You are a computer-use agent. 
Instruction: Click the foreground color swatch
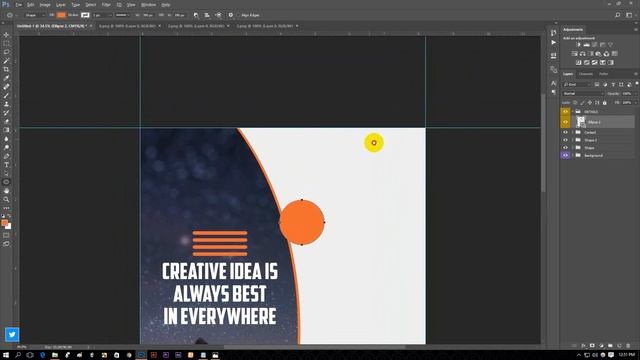4,223
